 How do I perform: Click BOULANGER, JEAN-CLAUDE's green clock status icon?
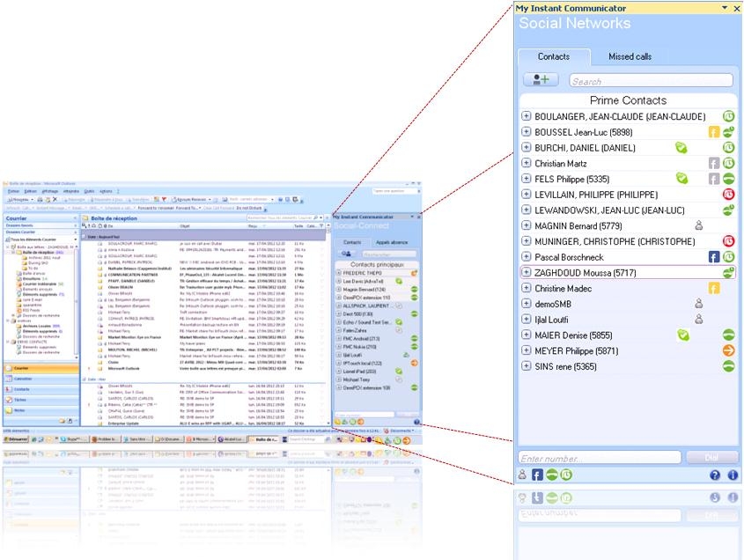(729, 116)
